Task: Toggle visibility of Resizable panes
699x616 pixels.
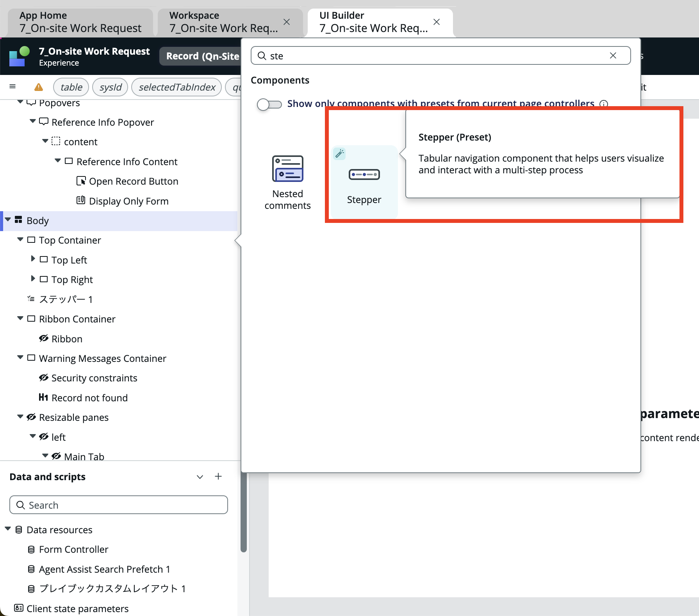Action: 31,417
